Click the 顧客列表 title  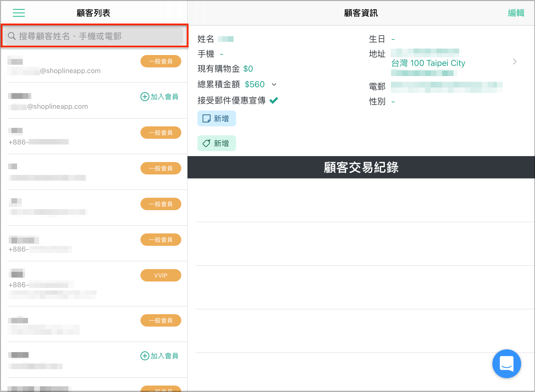pyautogui.click(x=93, y=13)
